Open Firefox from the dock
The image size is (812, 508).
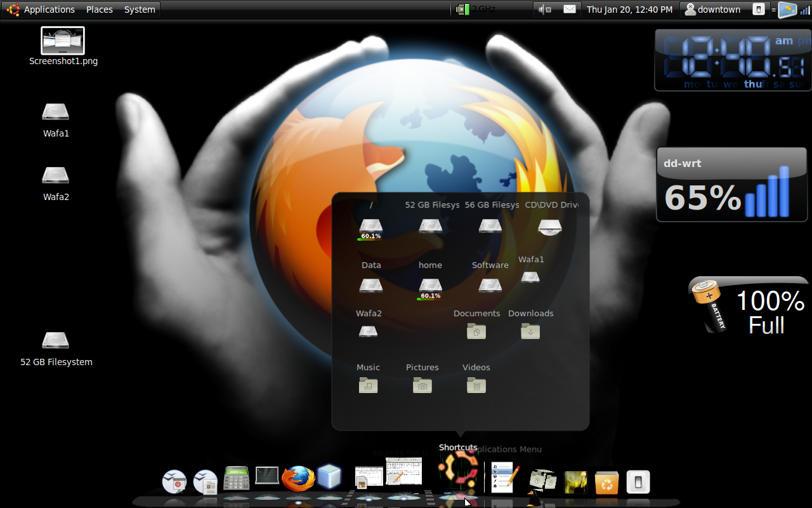(x=298, y=476)
